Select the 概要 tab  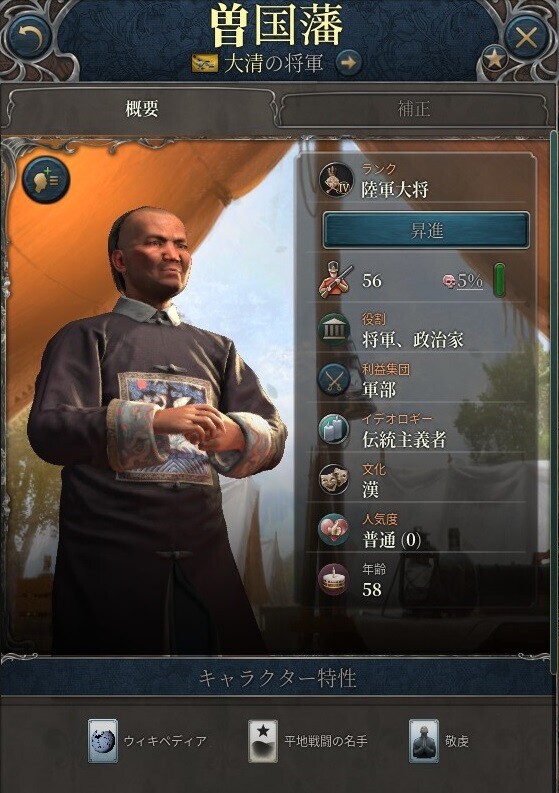[142, 109]
